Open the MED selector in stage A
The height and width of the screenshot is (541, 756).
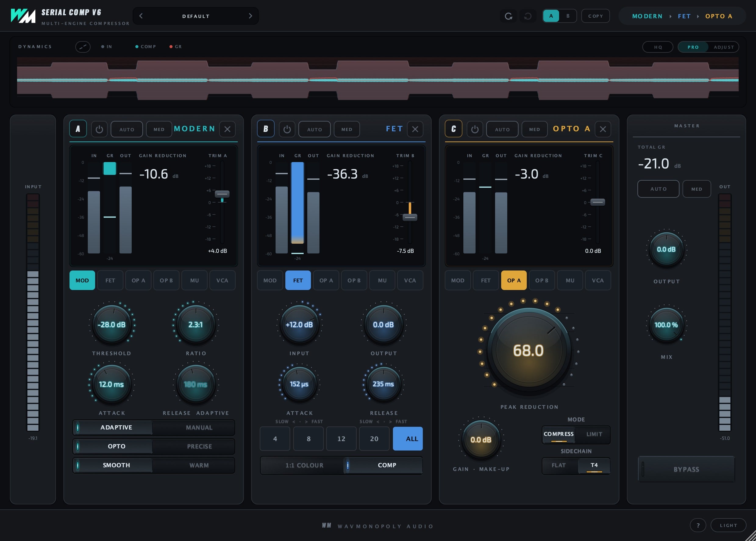159,129
